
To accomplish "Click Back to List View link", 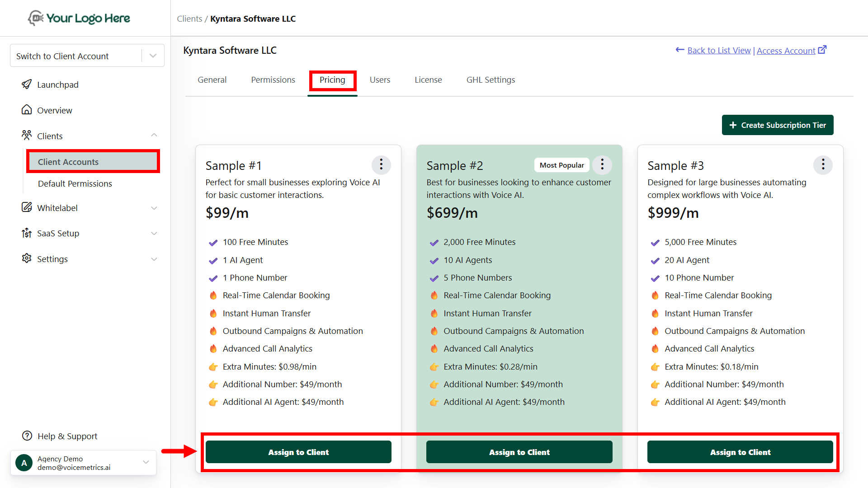I will pyautogui.click(x=719, y=51).
